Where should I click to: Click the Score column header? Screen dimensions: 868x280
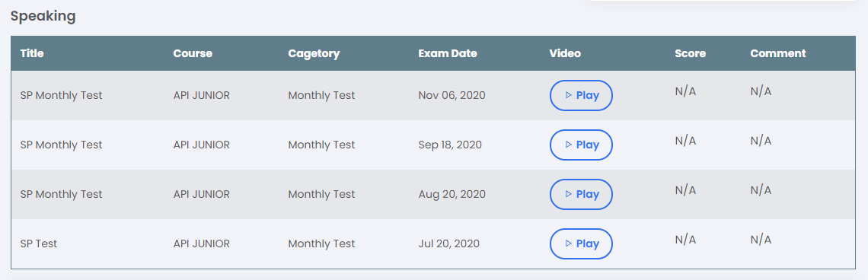coord(691,54)
